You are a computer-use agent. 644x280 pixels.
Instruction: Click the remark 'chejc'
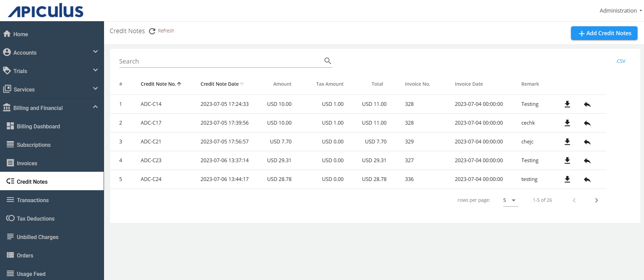[527, 142]
